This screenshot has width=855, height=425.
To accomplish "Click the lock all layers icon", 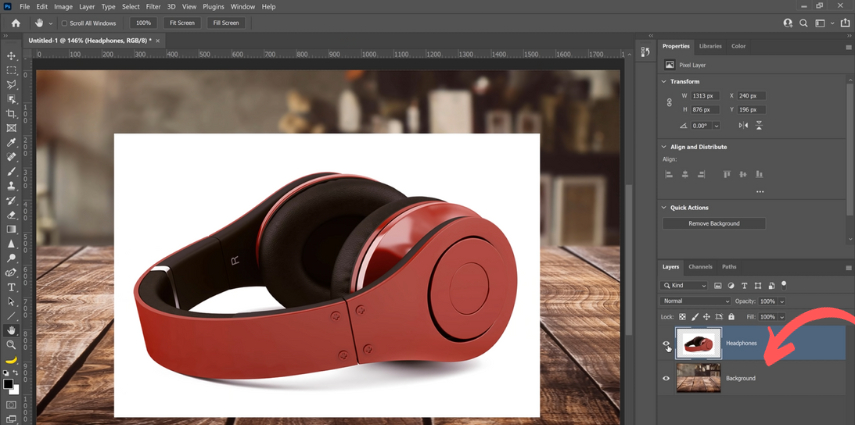I will point(731,317).
